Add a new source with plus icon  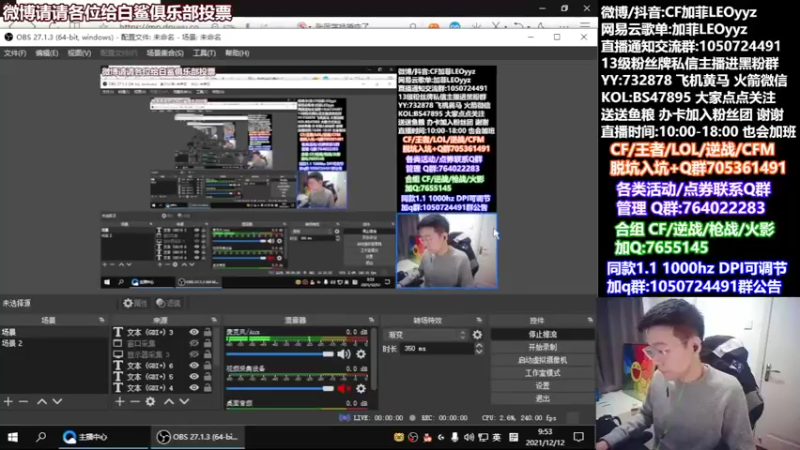pyautogui.click(x=119, y=402)
